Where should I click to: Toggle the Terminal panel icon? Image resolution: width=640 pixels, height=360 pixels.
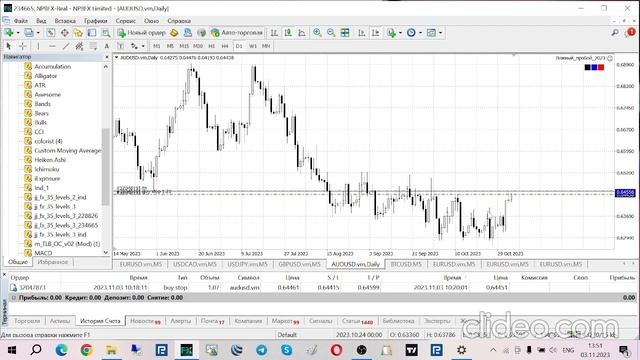92,33
